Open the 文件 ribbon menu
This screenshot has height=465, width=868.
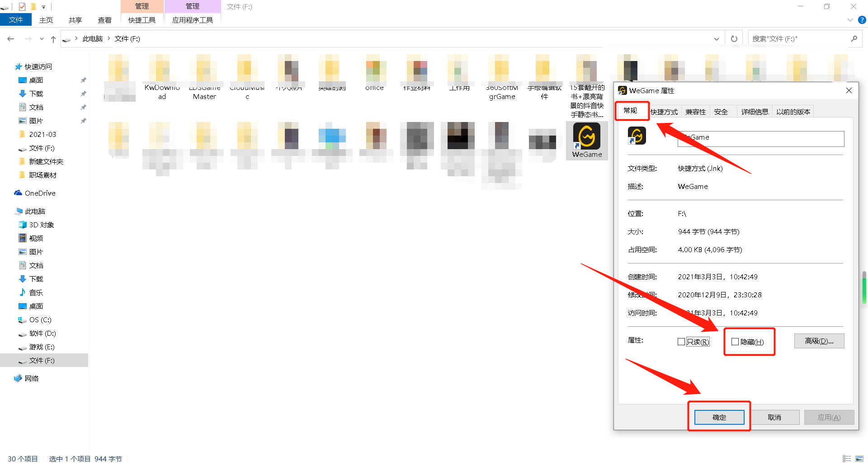pyautogui.click(x=16, y=20)
